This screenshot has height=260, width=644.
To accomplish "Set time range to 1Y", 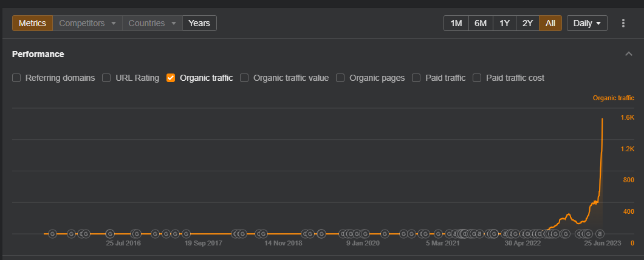I will coord(504,23).
